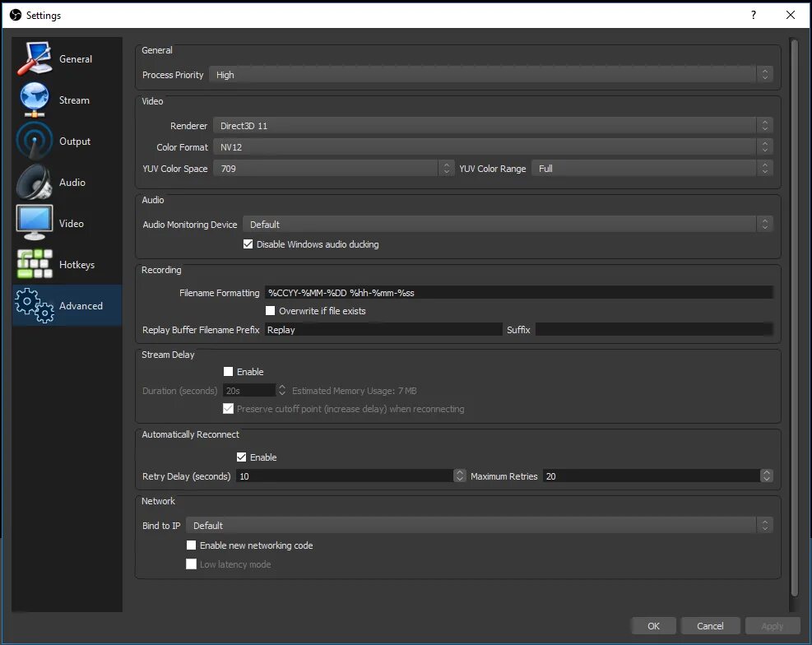The width and height of the screenshot is (812, 645).
Task: Select the Audio speaker icon
Action: point(35,182)
